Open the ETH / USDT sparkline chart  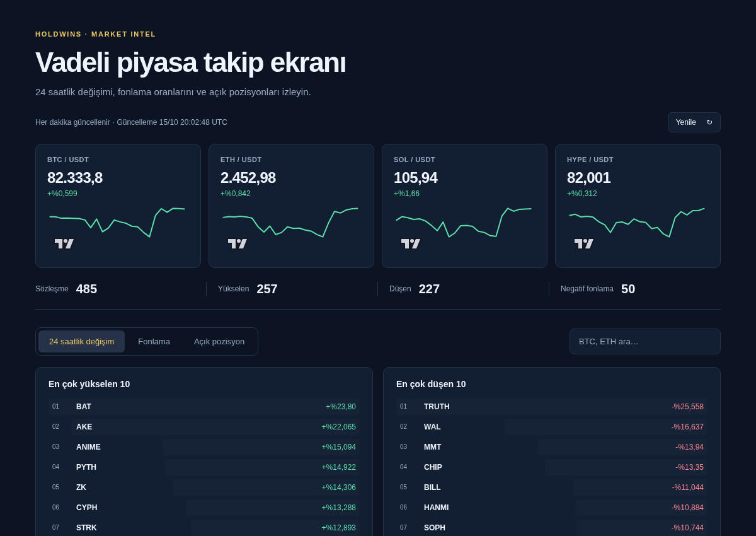291,230
